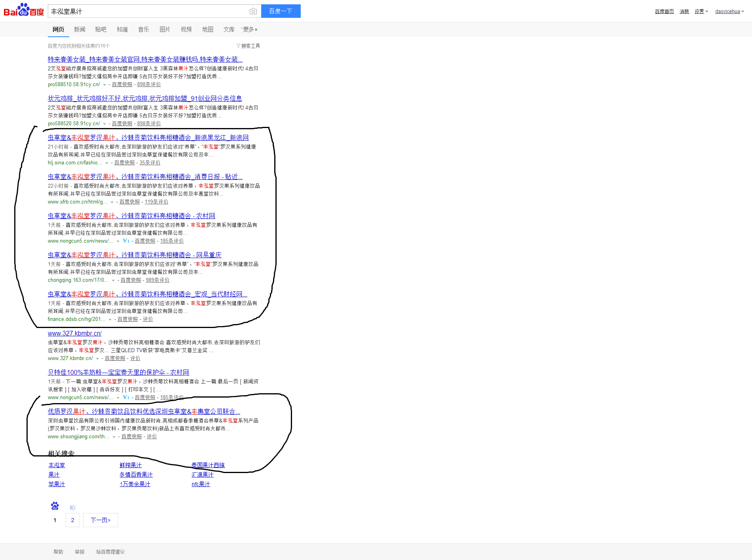Screen dimensions: 752x560
Task: Switch to the 贴吧 tab
Action: (x=101, y=29)
